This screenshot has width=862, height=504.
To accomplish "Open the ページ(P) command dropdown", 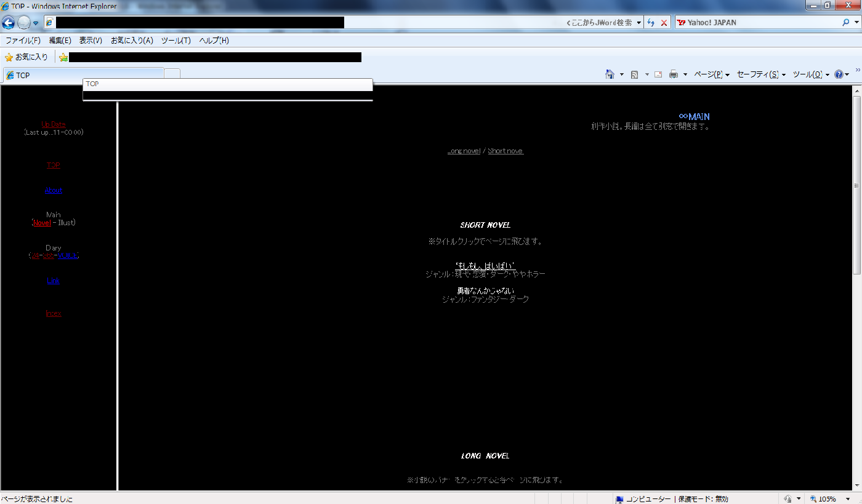I will point(712,74).
